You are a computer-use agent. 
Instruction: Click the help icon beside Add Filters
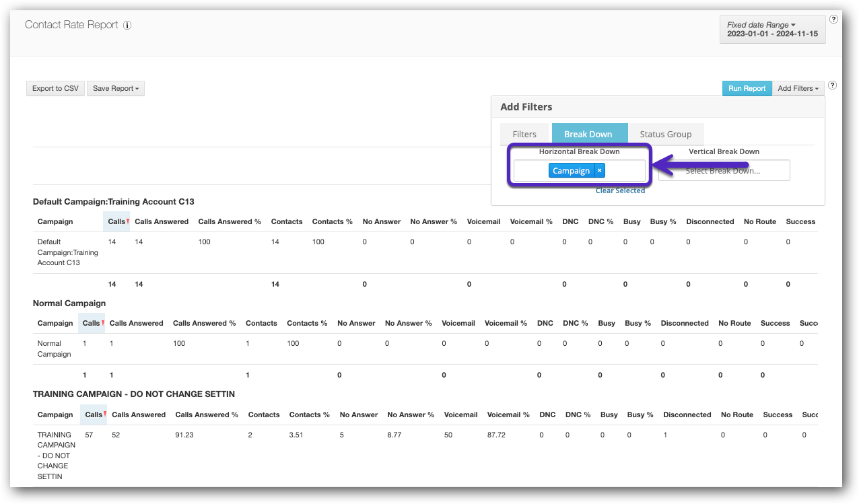tap(833, 85)
